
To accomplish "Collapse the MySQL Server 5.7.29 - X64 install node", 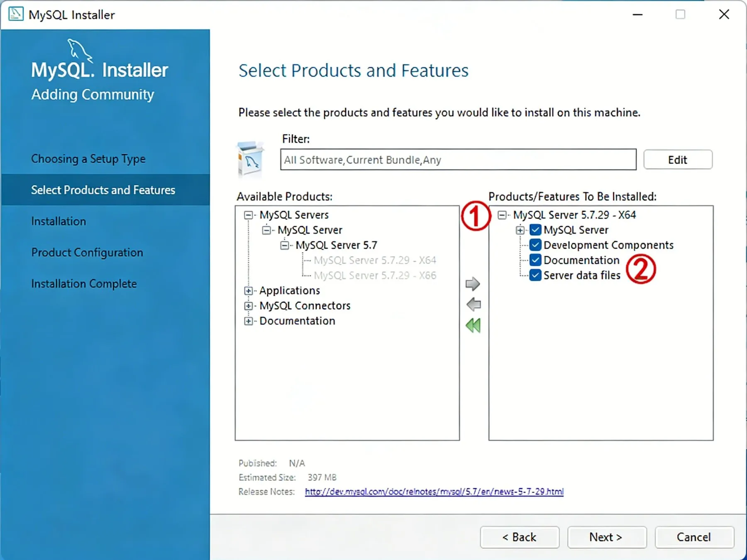I will (502, 215).
